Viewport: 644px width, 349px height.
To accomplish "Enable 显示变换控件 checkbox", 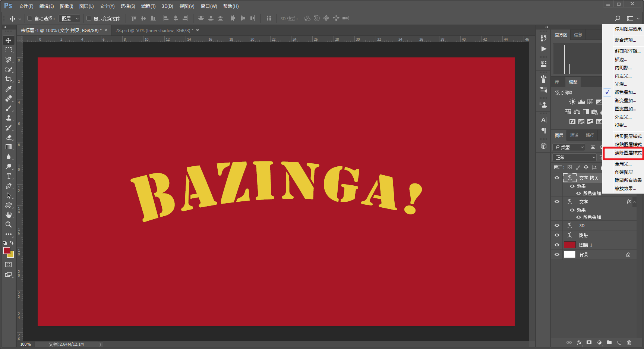I will click(89, 18).
